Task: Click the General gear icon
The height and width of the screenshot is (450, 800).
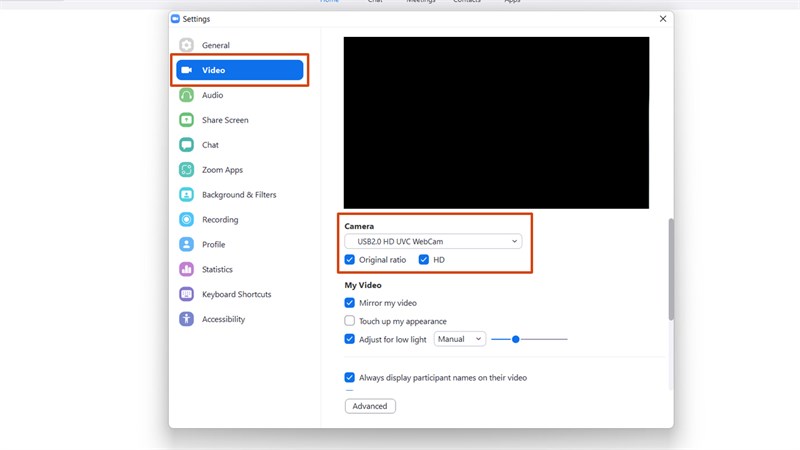Action: click(x=186, y=45)
